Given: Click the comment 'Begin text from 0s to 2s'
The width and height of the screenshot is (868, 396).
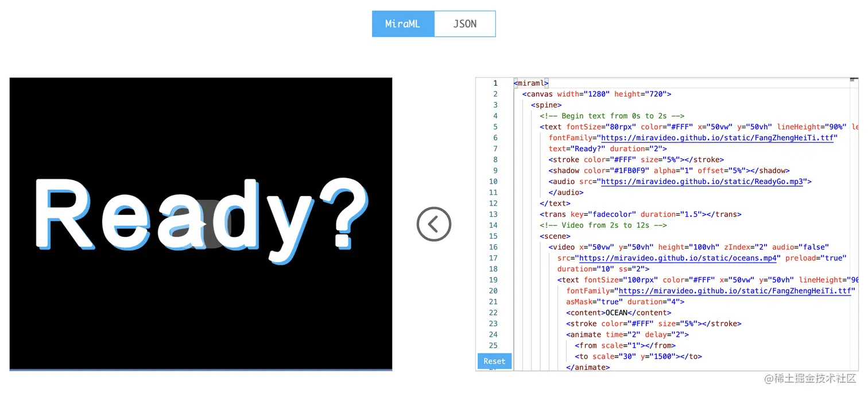Looking at the screenshot, I should 612,116.
